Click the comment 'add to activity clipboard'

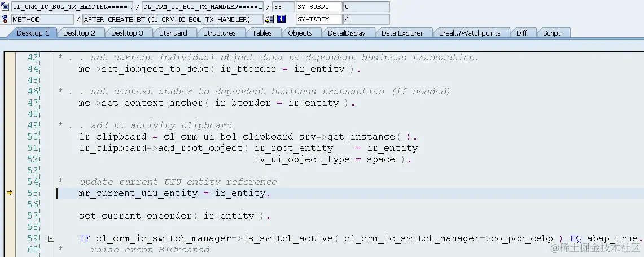161,125
